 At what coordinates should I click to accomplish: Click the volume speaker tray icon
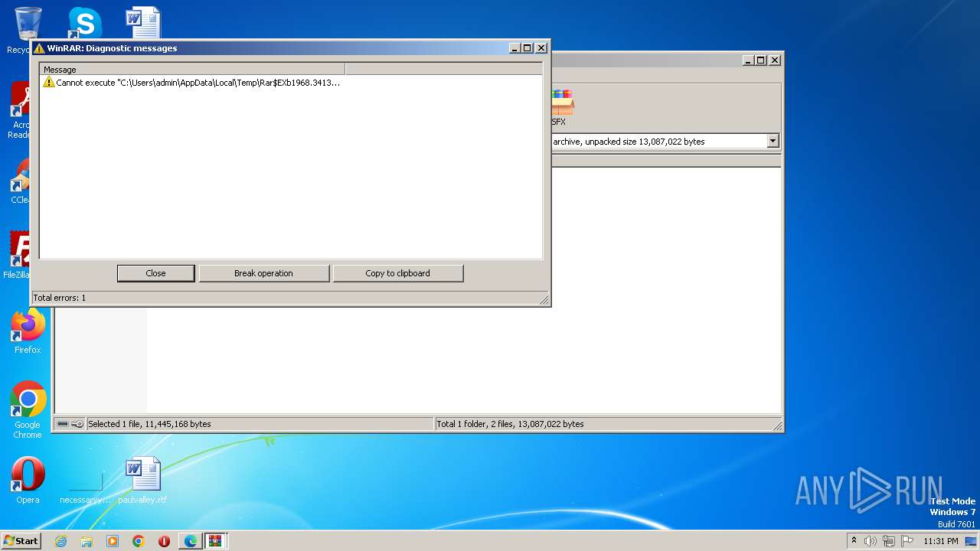871,541
